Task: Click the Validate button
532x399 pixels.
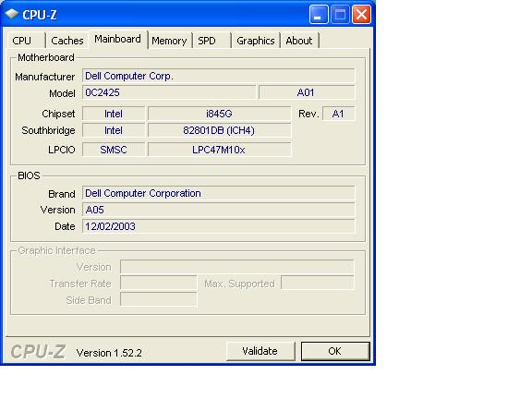Action: click(260, 351)
